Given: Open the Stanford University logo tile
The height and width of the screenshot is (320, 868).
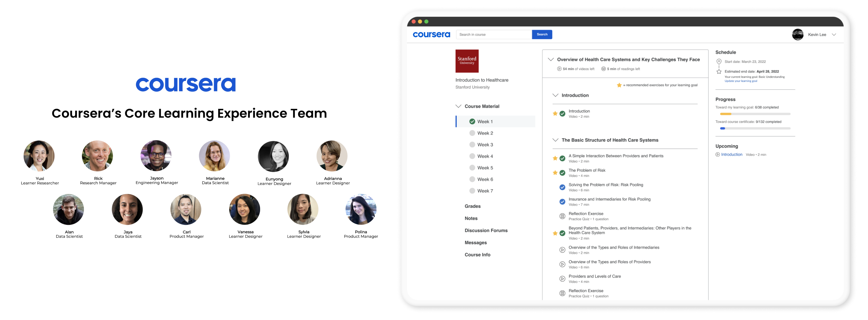Looking at the screenshot, I should tap(467, 61).
